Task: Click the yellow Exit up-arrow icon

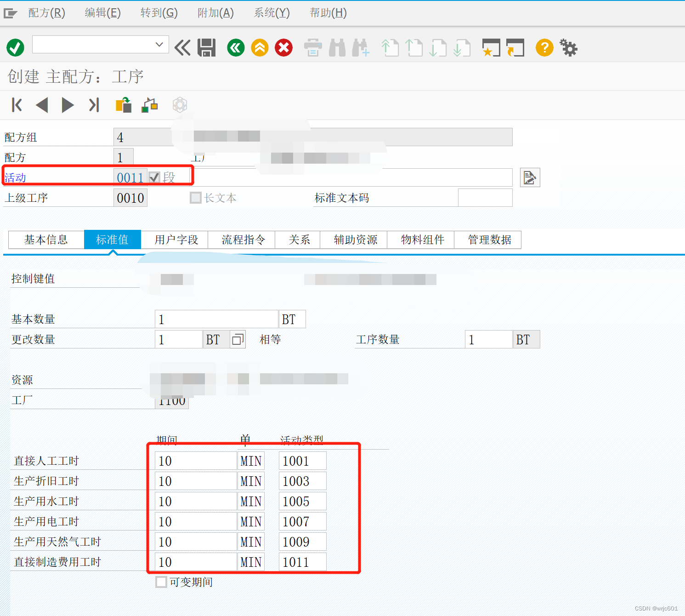Action: coord(260,47)
